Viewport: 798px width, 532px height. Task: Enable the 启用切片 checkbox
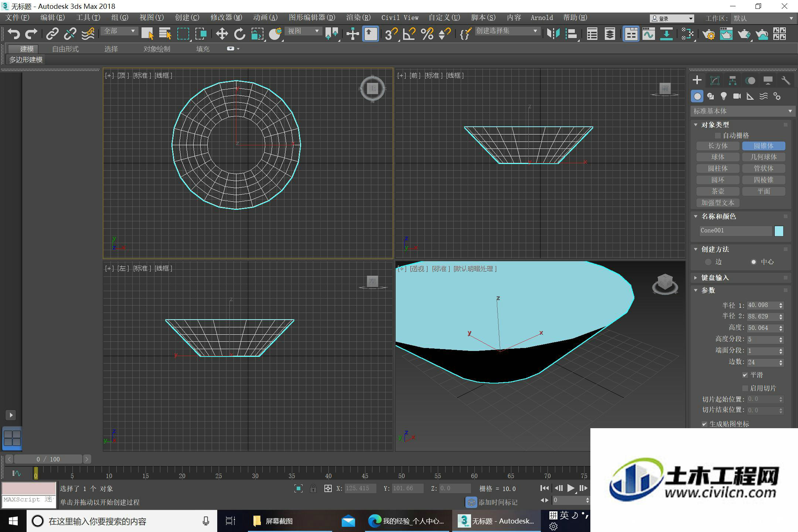745,388
